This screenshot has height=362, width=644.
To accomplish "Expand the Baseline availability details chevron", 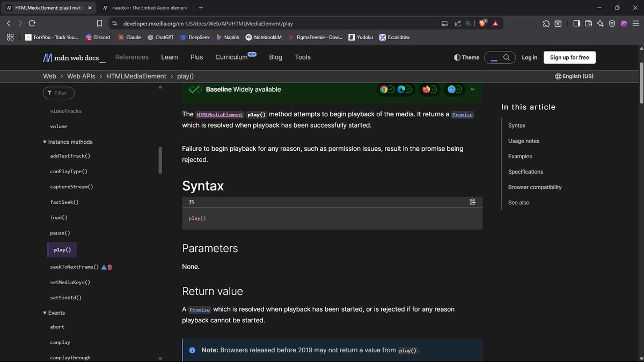I will pos(472,90).
